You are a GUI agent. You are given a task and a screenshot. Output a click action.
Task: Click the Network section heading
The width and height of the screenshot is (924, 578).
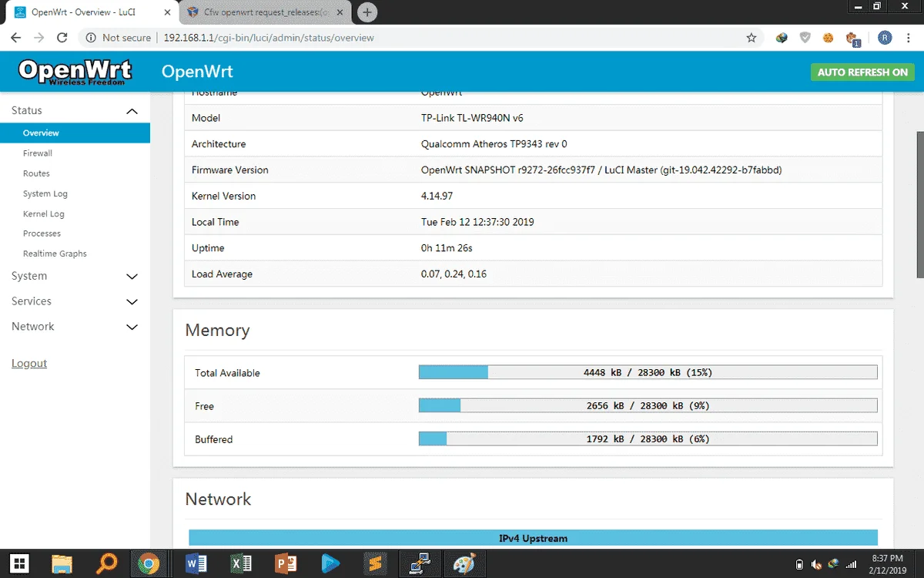218,499
